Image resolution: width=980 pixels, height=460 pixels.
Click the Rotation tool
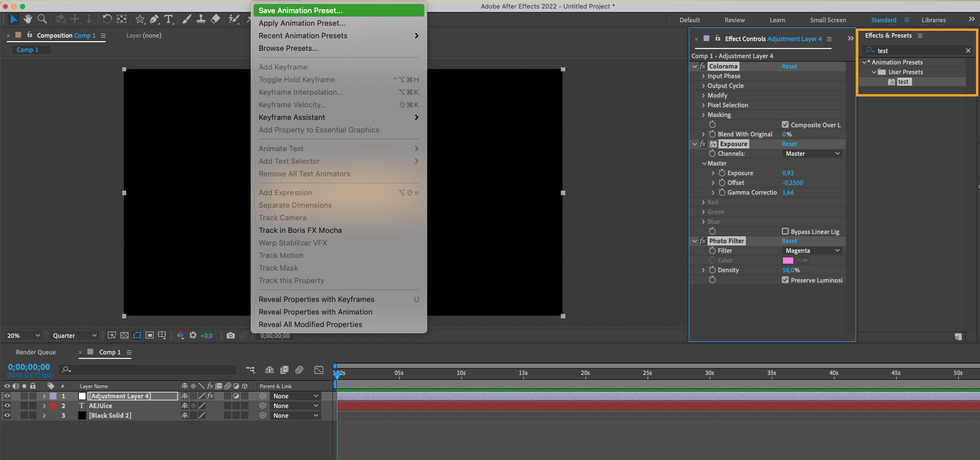[107, 19]
